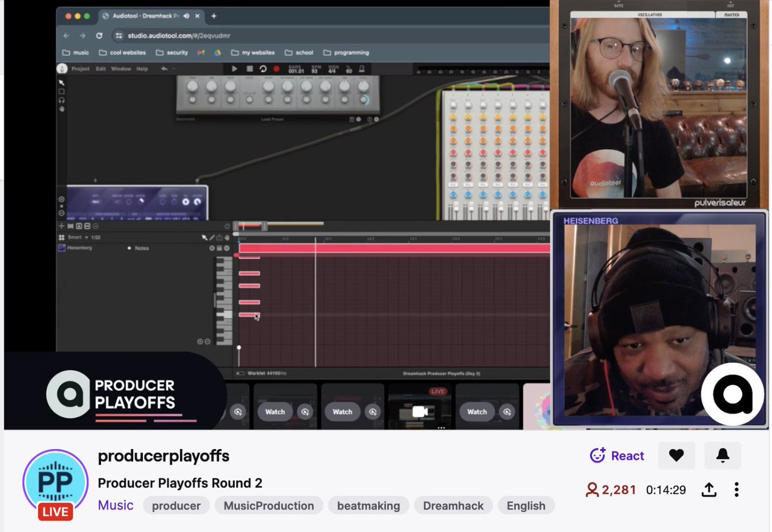
Task: Click the browser back arrow
Action: pos(66,36)
